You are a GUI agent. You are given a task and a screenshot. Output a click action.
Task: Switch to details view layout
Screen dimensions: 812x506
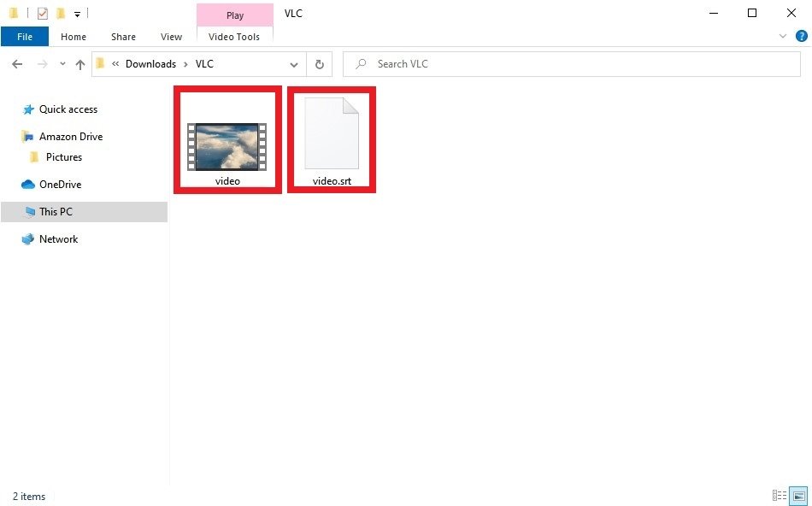point(780,496)
